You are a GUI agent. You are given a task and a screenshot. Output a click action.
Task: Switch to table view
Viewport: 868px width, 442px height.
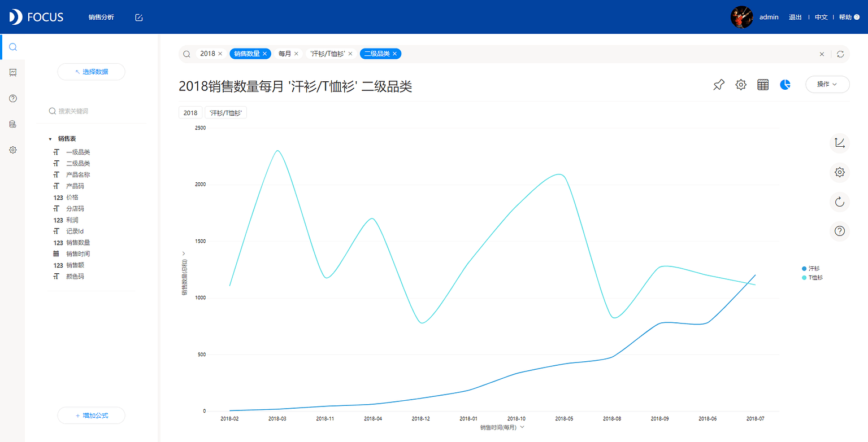coord(763,85)
